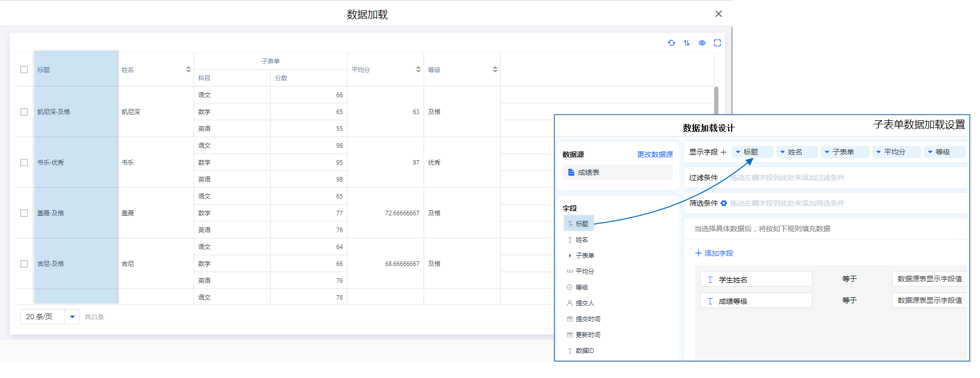Screen dimensions: 980x378
Task: Click the sort arrows icon in the toolbar
Action: (686, 43)
